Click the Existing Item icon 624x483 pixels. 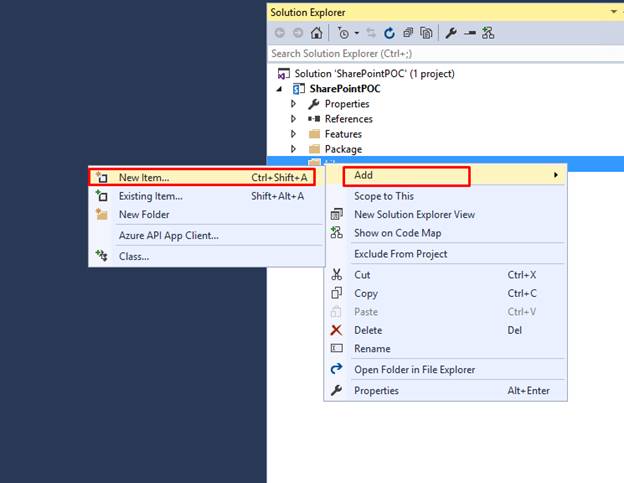tap(102, 196)
